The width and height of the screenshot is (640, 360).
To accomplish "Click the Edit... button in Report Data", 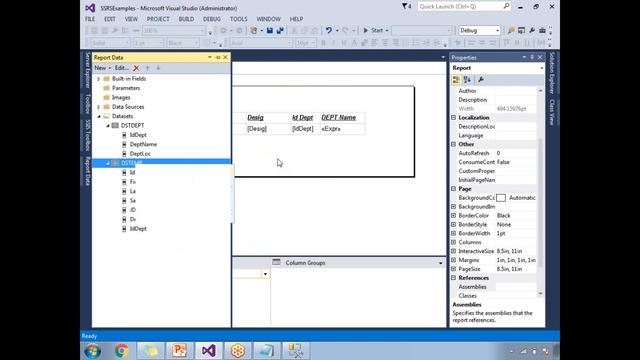I will 122,68.
